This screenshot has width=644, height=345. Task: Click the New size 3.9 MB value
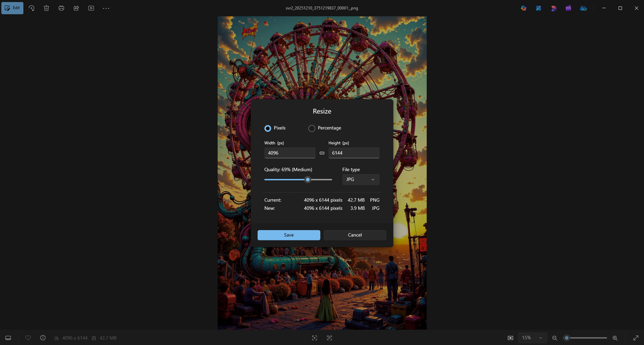pos(358,208)
